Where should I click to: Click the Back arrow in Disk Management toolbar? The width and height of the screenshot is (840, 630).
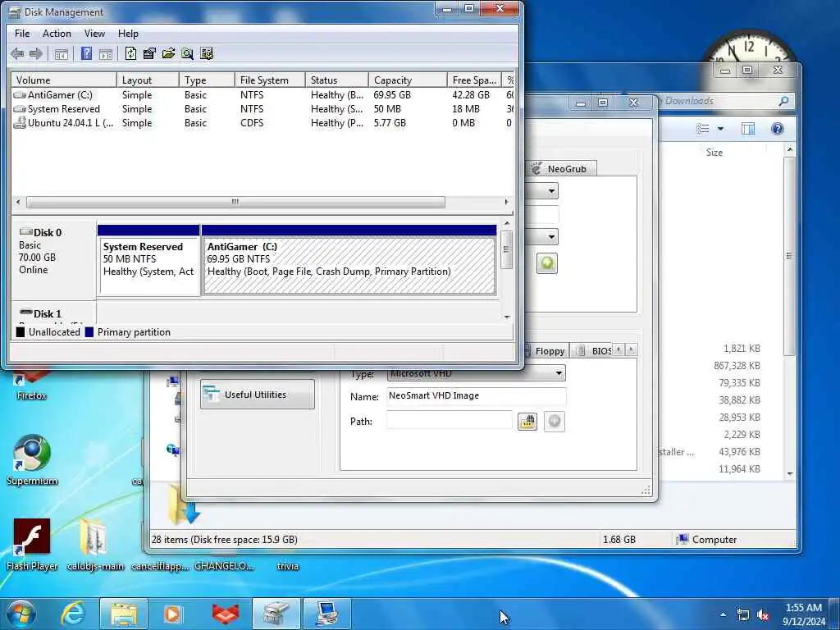[x=17, y=53]
